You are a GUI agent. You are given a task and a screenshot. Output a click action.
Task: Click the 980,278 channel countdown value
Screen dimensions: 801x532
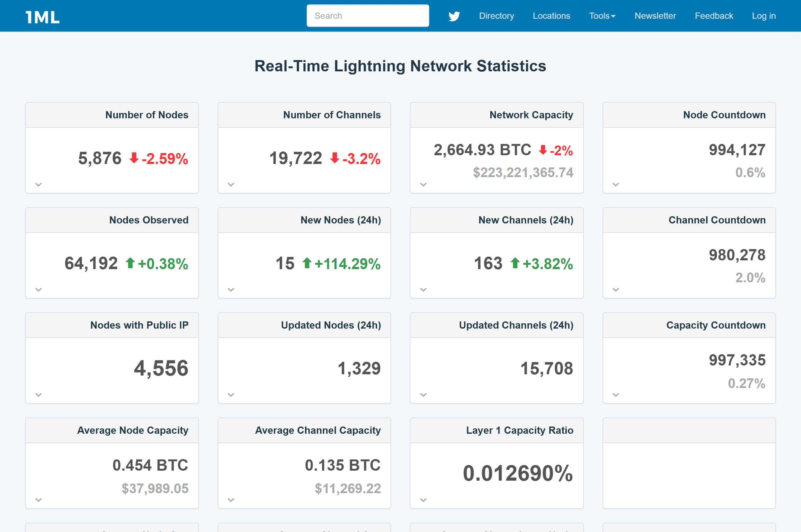tap(737, 255)
